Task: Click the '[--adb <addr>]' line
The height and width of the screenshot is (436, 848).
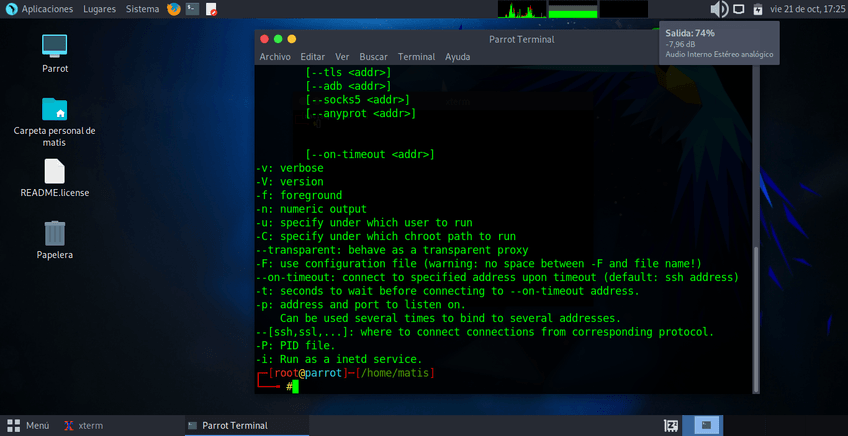Action: tap(348, 86)
